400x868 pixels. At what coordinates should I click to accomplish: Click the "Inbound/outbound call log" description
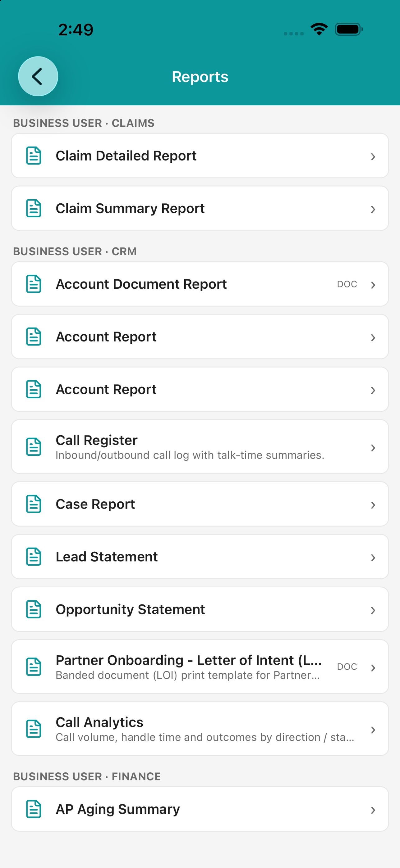[x=190, y=455]
